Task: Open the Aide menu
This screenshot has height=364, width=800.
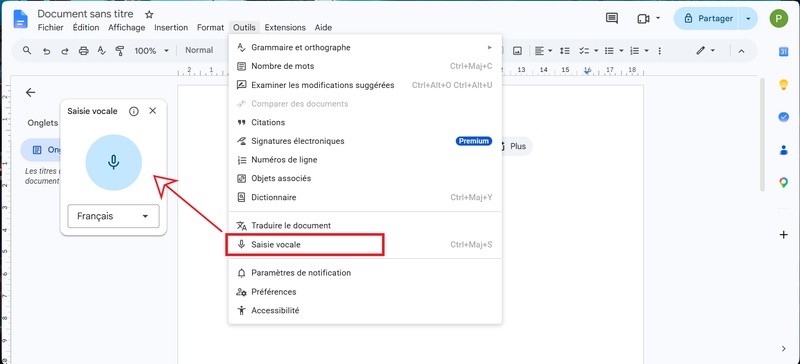Action: tap(323, 28)
